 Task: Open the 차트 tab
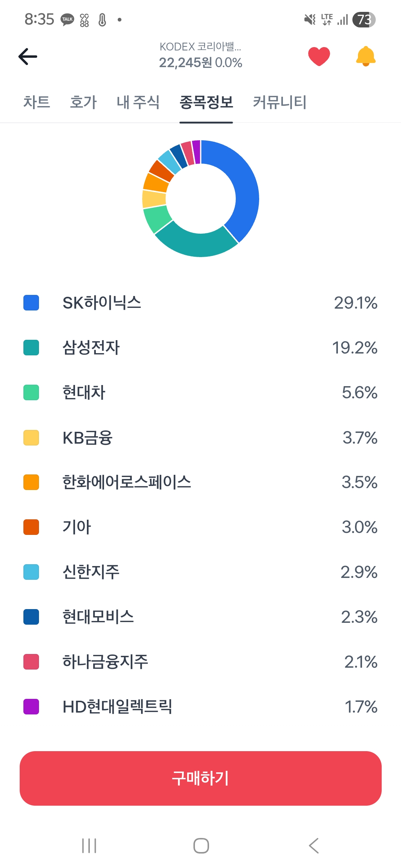pos(37,102)
